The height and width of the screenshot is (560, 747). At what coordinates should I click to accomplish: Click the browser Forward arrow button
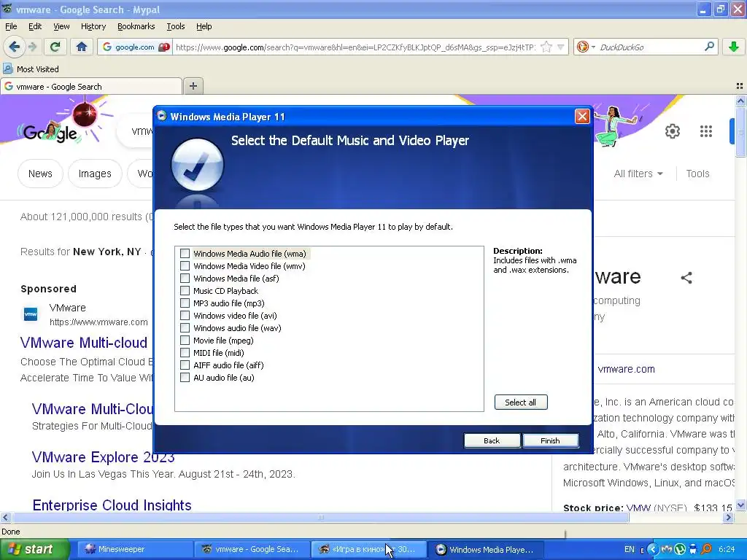32,47
